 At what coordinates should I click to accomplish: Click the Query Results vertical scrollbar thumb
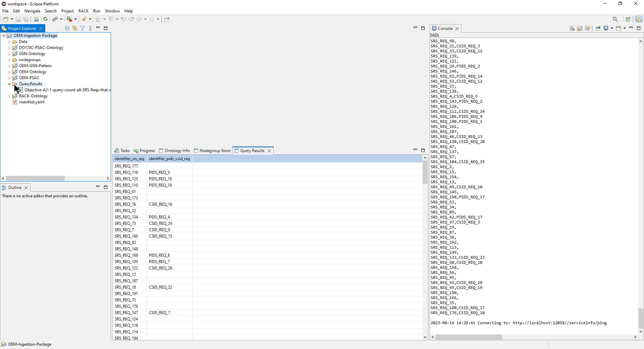coord(425,172)
